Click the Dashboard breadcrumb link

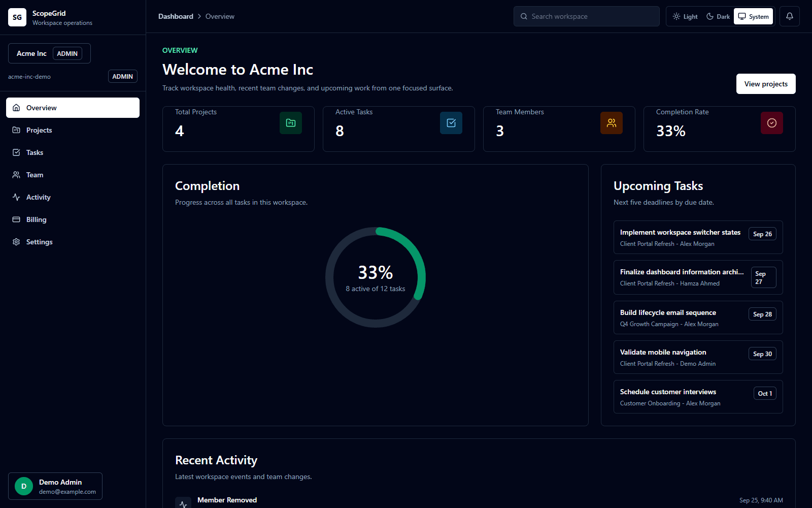[x=176, y=16]
